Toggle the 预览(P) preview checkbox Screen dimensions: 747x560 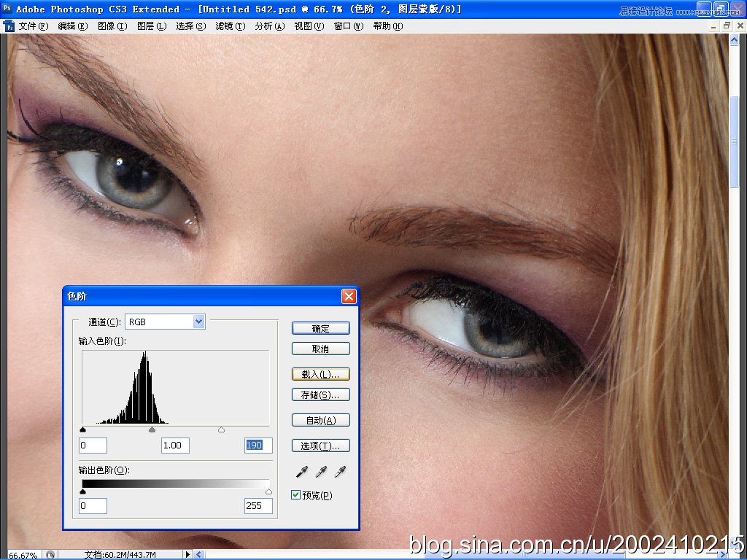point(295,495)
